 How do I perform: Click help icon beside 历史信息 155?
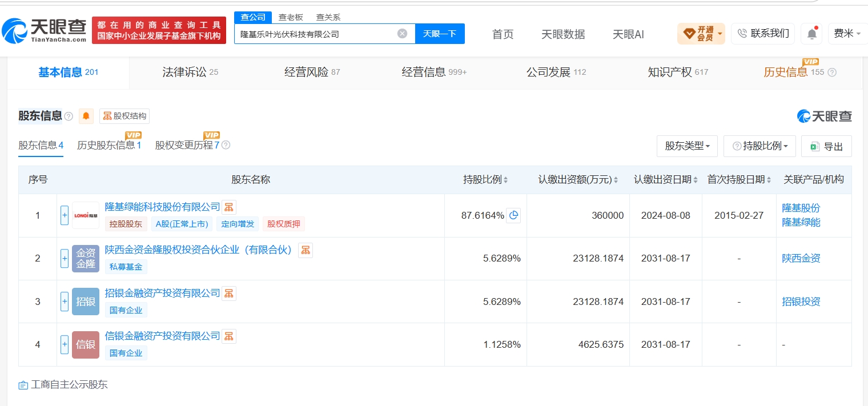(832, 73)
